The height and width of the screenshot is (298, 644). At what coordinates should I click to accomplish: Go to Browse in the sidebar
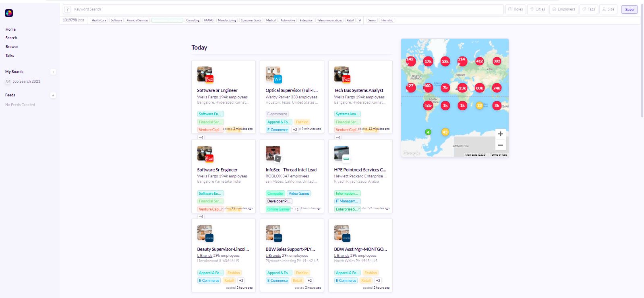pyautogui.click(x=12, y=47)
